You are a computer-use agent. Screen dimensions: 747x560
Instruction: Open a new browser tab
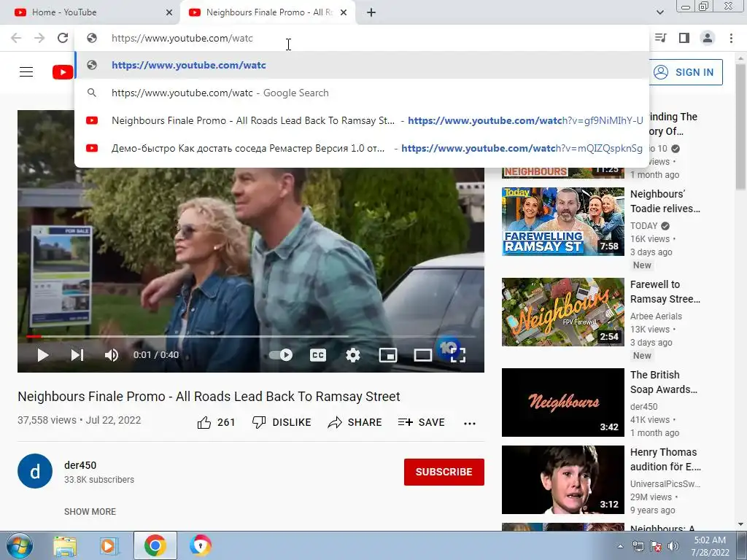click(x=371, y=12)
